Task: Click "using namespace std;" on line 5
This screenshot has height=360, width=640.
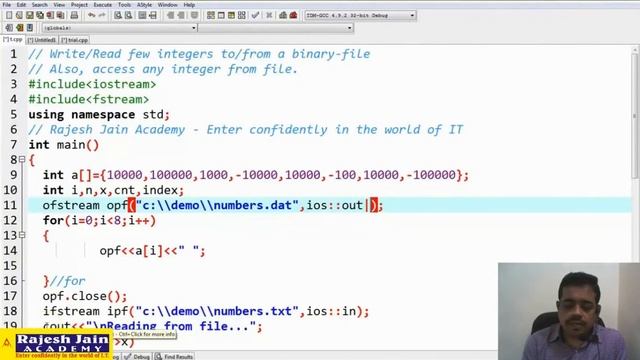Action: [x=99, y=114]
